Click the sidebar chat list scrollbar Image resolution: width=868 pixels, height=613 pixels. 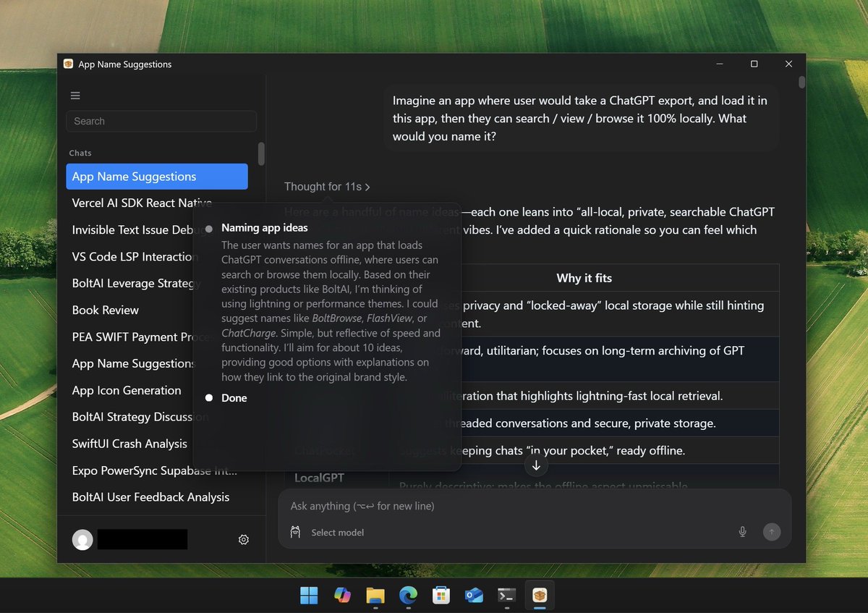[x=261, y=153]
